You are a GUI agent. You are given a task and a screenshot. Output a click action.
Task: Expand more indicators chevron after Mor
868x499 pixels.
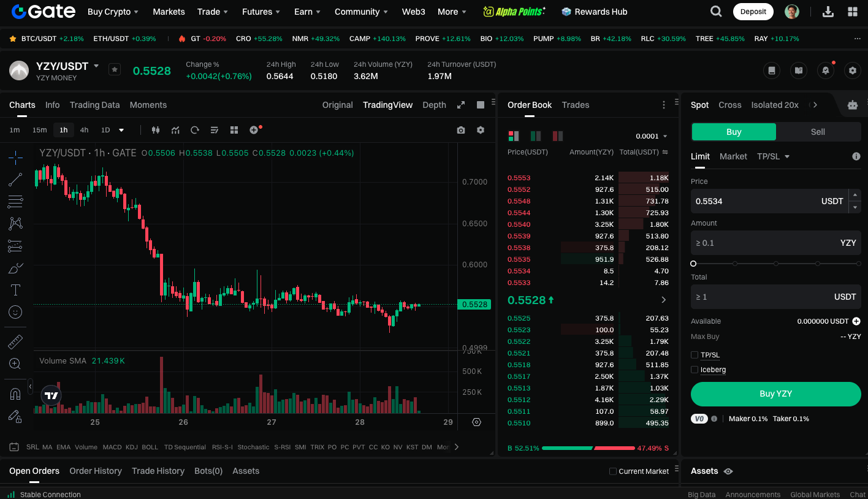[x=456, y=447]
